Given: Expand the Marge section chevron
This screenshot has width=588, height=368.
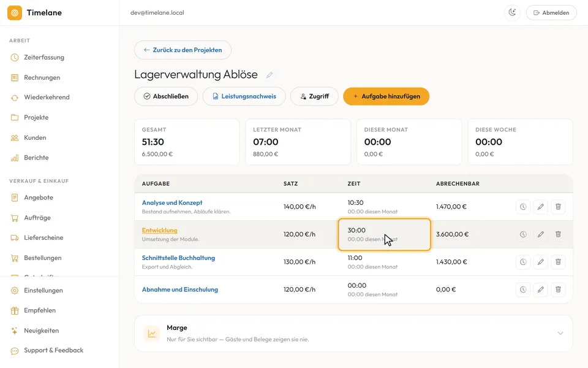Looking at the screenshot, I should 560,333.
